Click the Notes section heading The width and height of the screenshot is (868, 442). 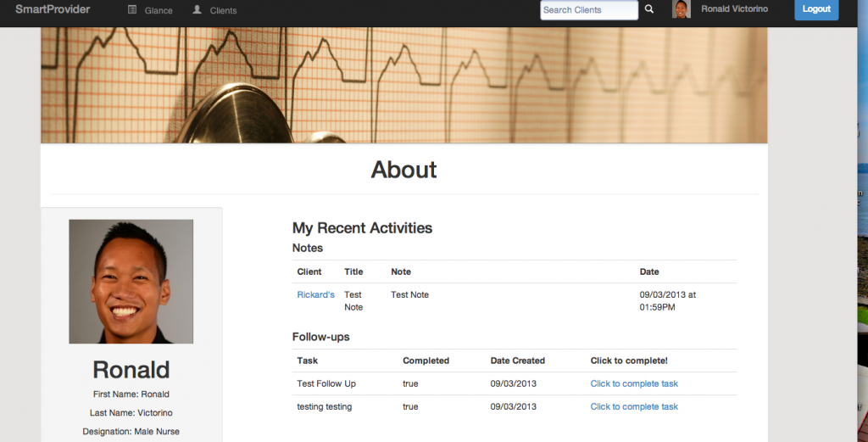[307, 248]
